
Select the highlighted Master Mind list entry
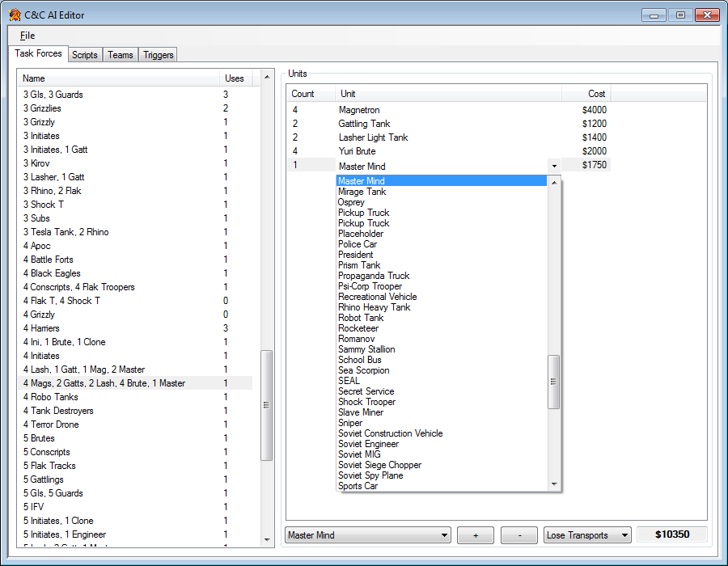pos(442,181)
